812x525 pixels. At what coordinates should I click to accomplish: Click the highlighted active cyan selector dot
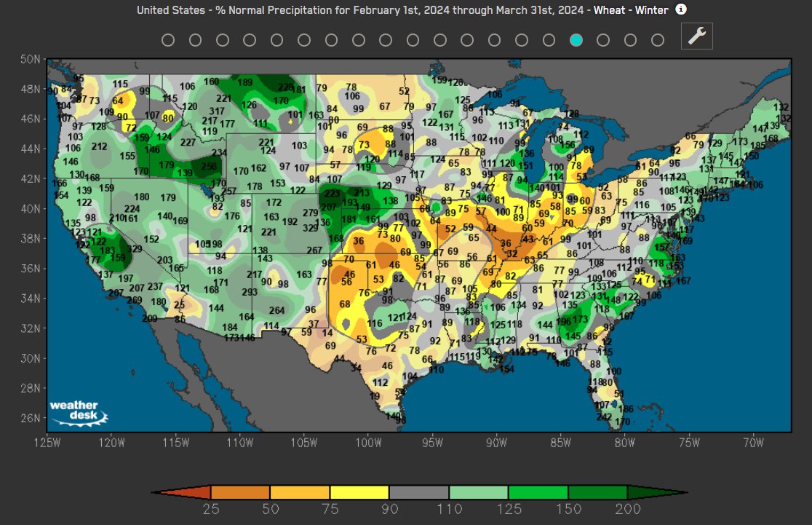click(x=576, y=40)
